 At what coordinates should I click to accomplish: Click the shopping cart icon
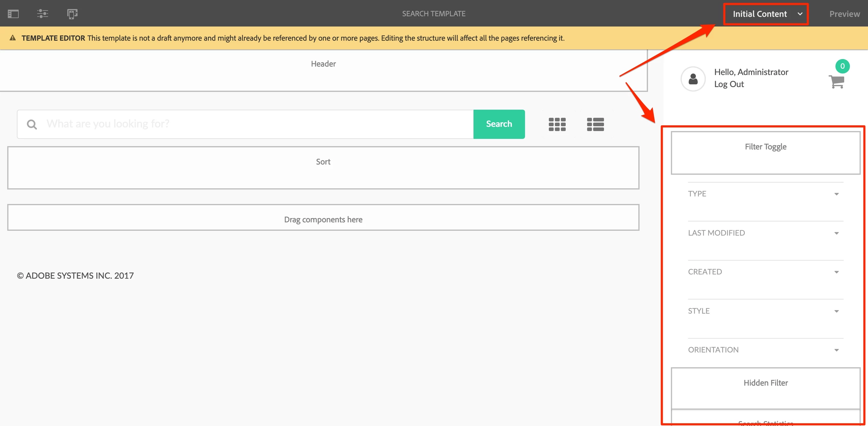click(836, 81)
